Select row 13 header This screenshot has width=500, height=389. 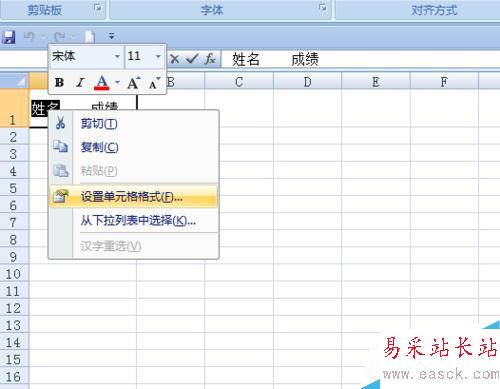coord(14,325)
